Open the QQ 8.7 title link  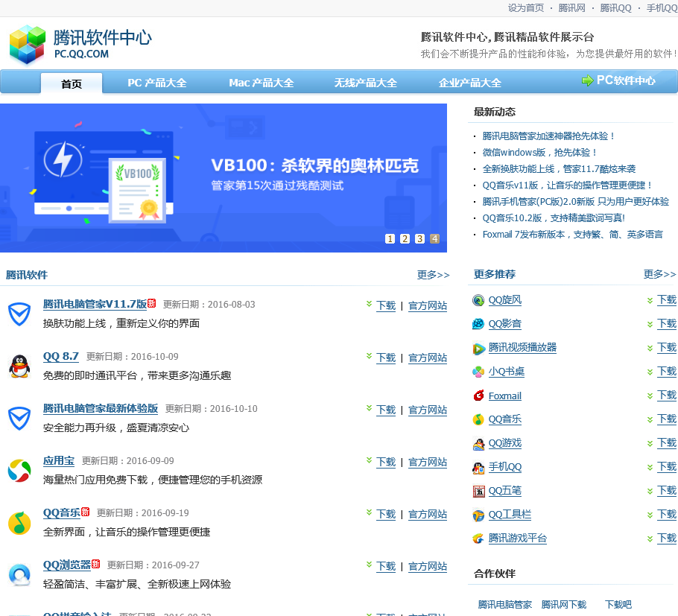tap(61, 356)
